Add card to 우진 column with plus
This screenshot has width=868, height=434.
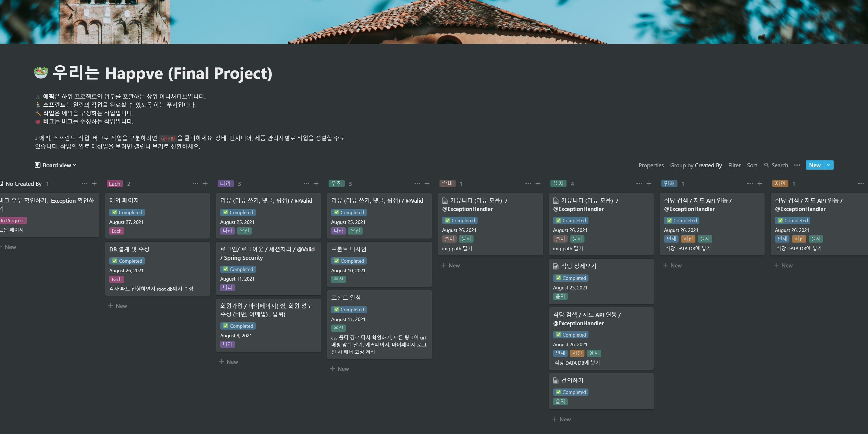coord(427,183)
